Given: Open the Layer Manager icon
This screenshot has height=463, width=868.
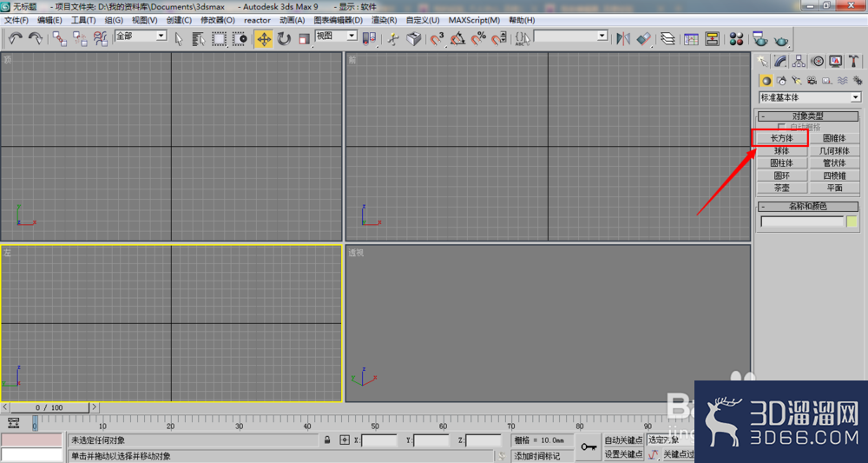Looking at the screenshot, I should [x=668, y=39].
